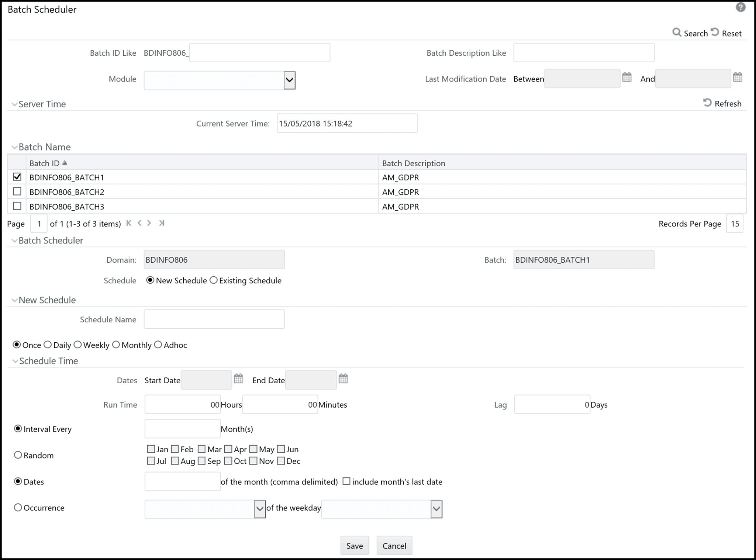
Task: Open calendar for Between modification date
Action: coord(627,77)
